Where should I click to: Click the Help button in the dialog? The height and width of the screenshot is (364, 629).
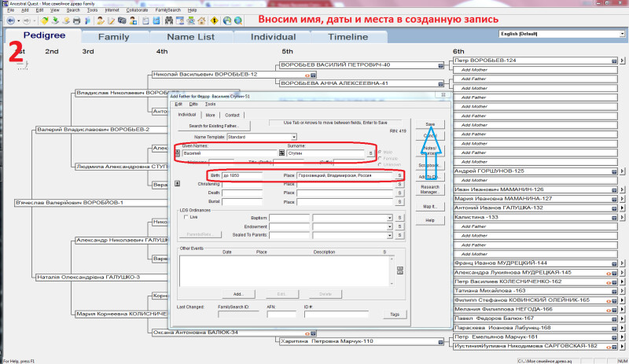(430, 220)
